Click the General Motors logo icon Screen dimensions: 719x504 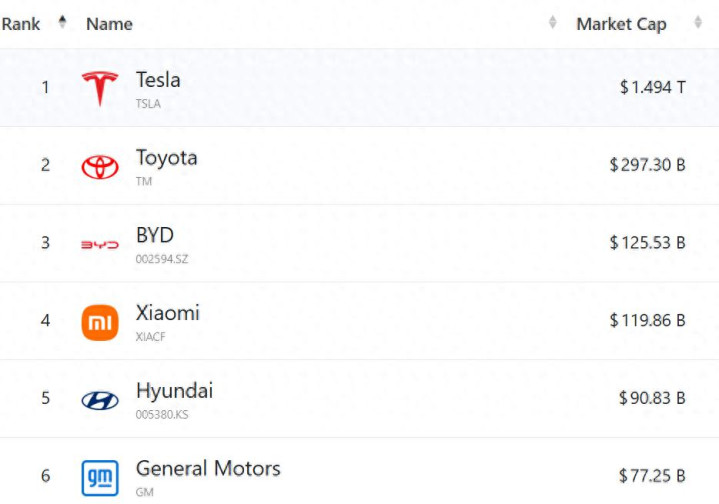click(100, 477)
